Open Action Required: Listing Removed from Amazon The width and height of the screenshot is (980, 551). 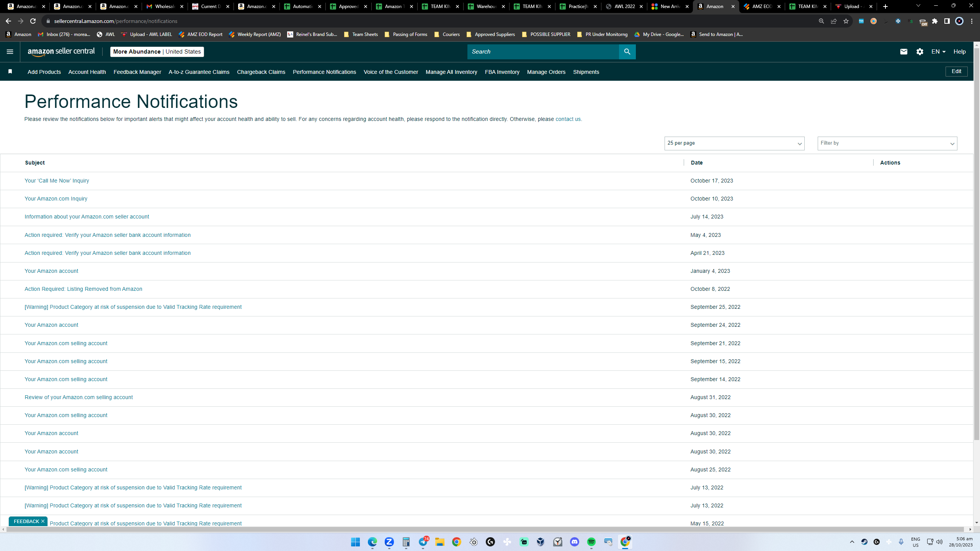tap(83, 289)
